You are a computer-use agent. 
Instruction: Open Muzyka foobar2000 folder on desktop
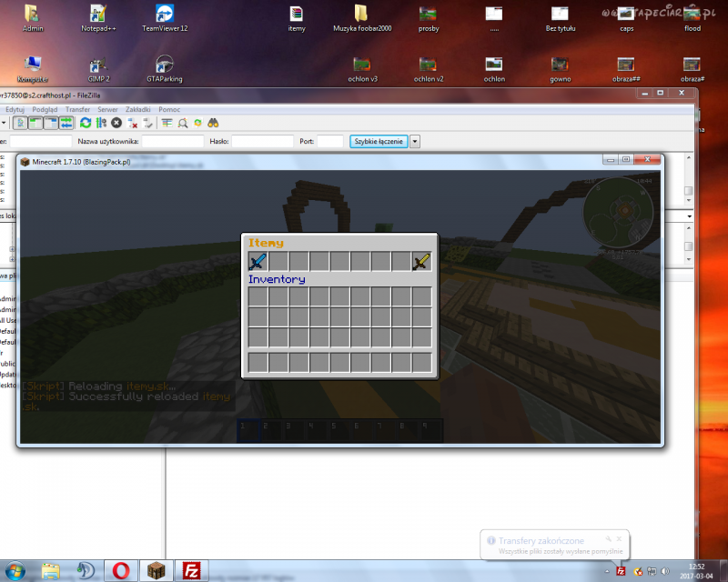pos(362,18)
